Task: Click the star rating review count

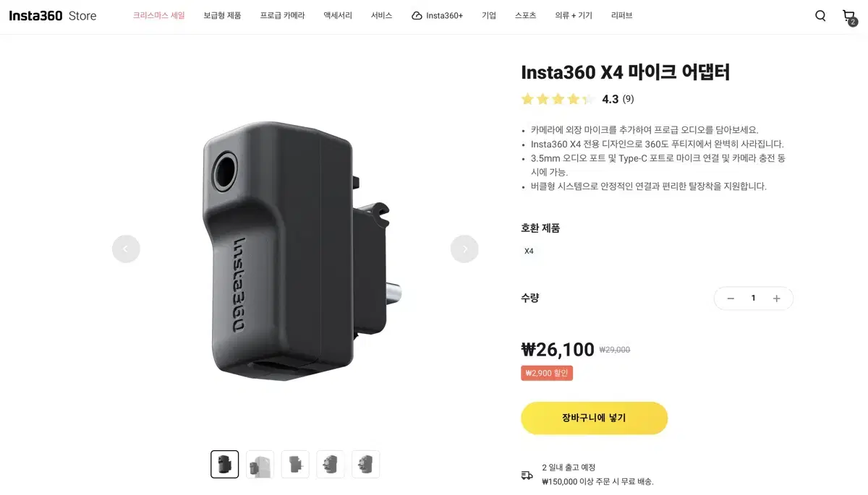Action: (x=628, y=100)
